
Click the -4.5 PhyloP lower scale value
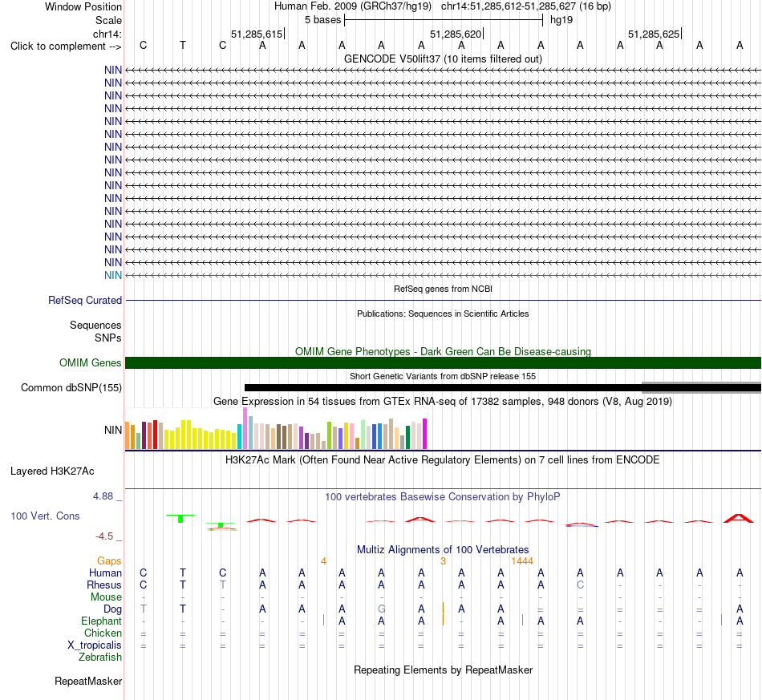104,536
